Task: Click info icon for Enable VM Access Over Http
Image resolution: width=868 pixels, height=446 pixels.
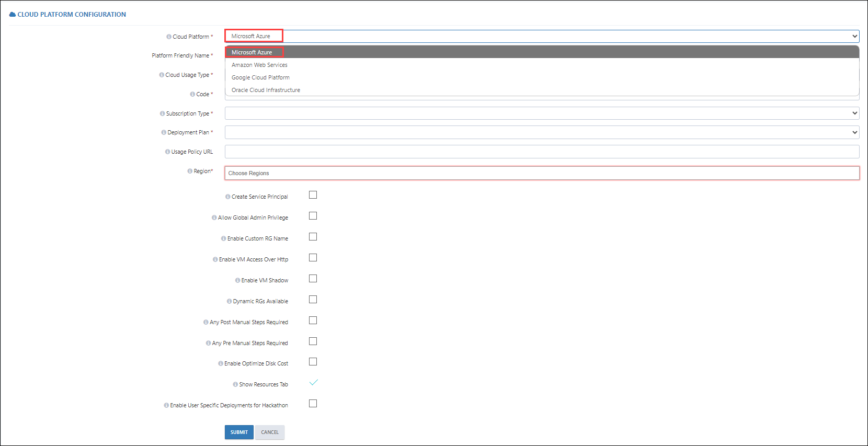Action: [215, 259]
